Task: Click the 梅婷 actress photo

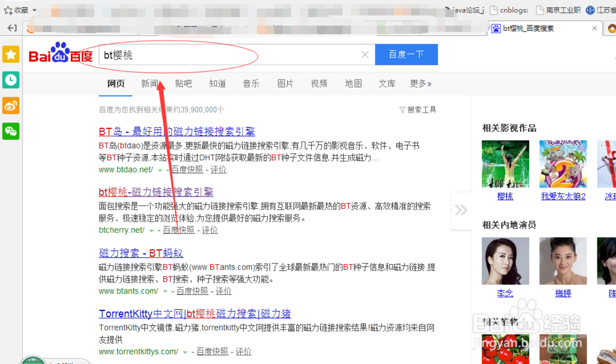Action: coord(563,261)
